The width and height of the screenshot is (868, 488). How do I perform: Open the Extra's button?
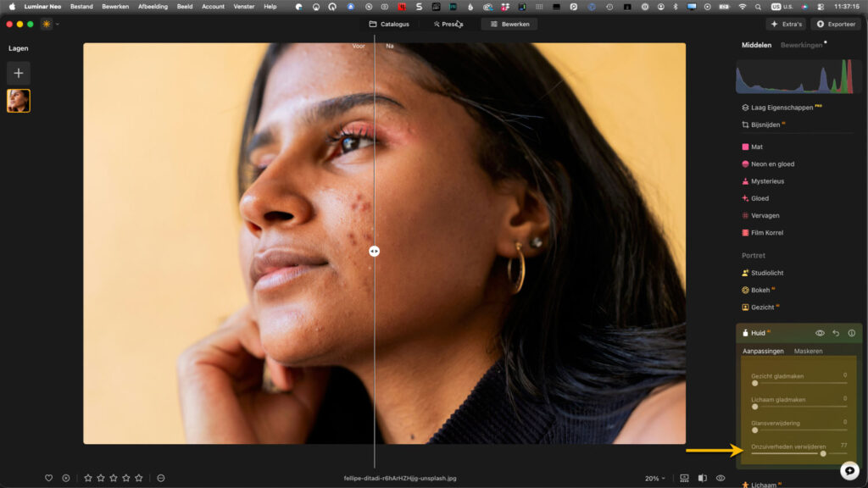(x=786, y=25)
